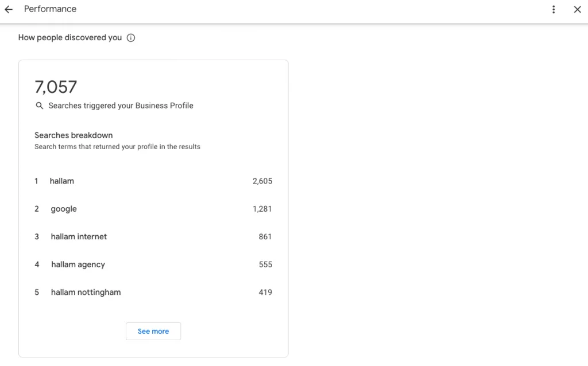The image size is (588, 366).
Task: Click the 7,057 total searches number
Action: pos(56,87)
